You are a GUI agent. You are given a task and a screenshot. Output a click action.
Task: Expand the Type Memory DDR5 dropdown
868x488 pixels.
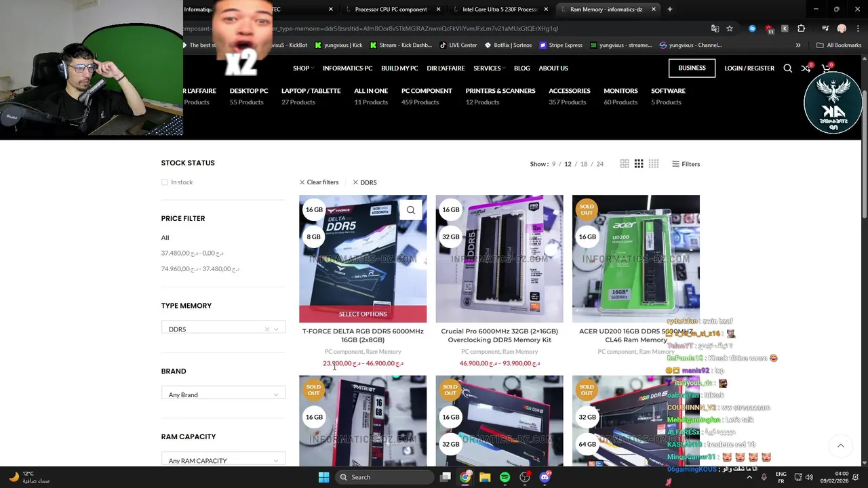coord(275,329)
